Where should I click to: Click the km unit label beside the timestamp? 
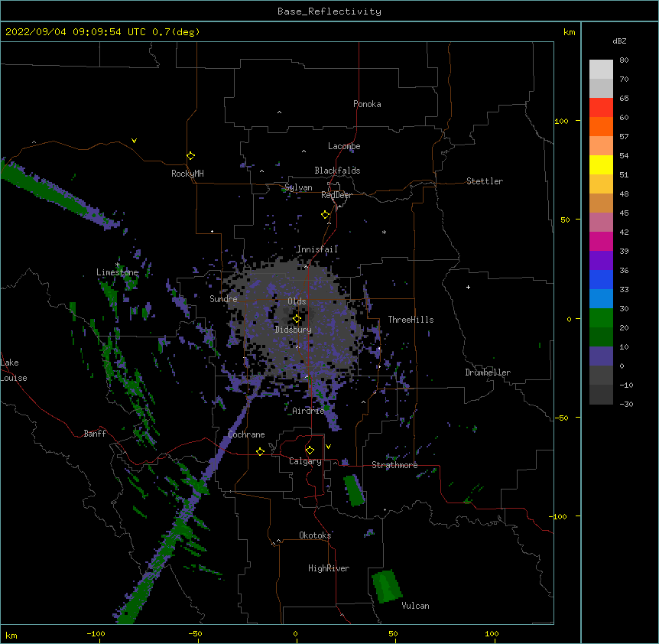pyautogui.click(x=570, y=32)
